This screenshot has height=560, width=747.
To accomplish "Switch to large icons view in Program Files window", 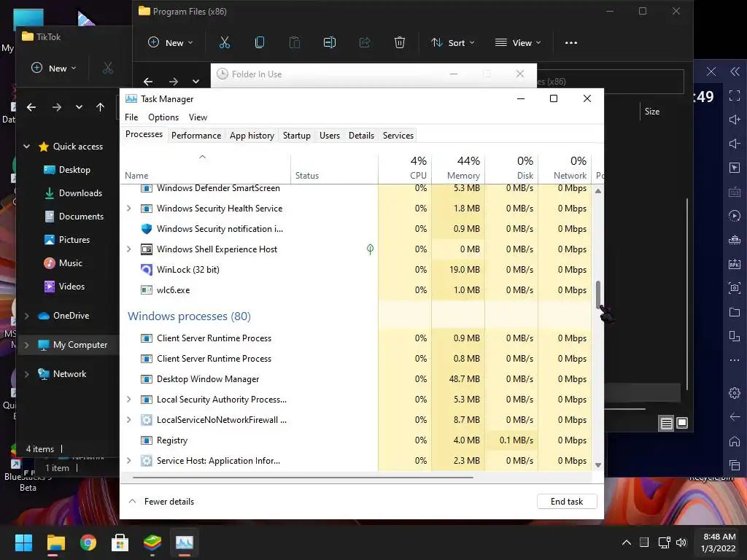I will click(x=682, y=423).
